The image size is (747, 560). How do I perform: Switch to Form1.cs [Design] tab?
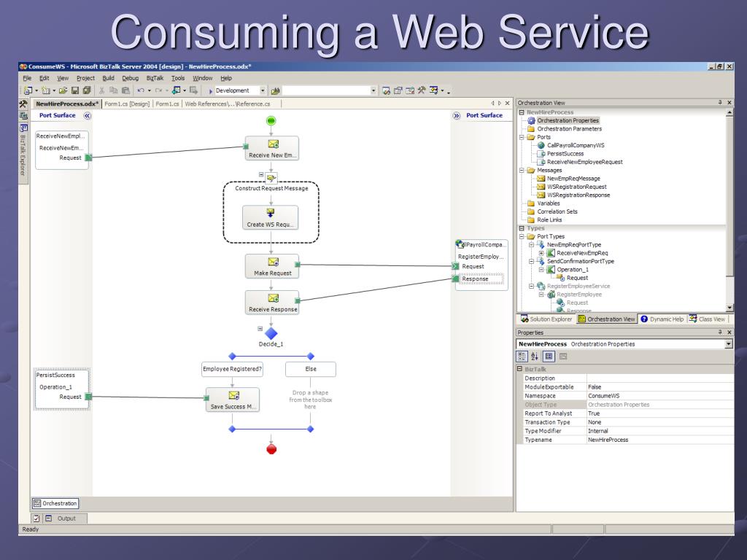[127, 104]
